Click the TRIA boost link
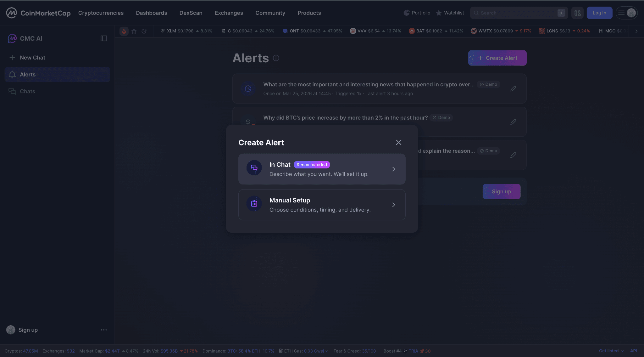This screenshot has height=357, width=644. [x=413, y=351]
